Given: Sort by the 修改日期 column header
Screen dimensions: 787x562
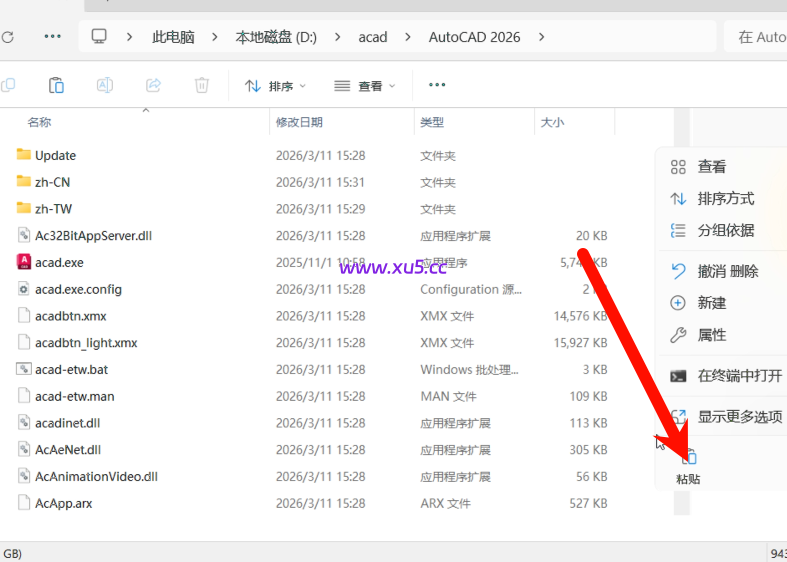Looking at the screenshot, I should (x=300, y=122).
